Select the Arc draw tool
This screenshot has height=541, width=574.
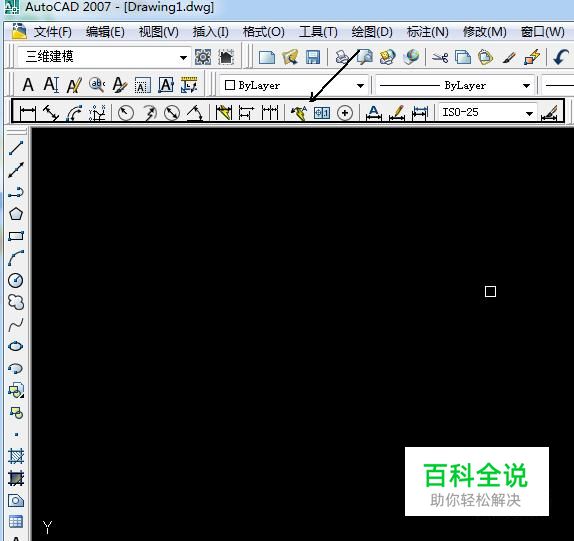point(16,258)
